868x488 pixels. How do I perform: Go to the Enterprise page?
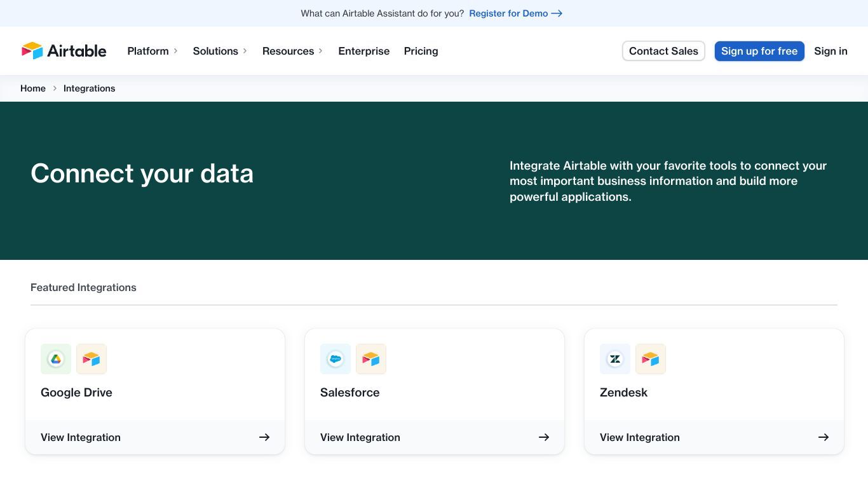[x=364, y=51]
